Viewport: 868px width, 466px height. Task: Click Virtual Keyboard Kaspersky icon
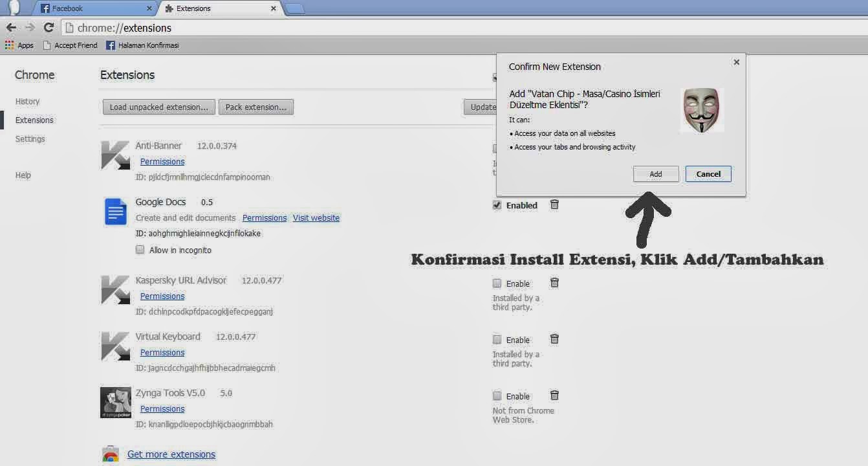tap(115, 346)
